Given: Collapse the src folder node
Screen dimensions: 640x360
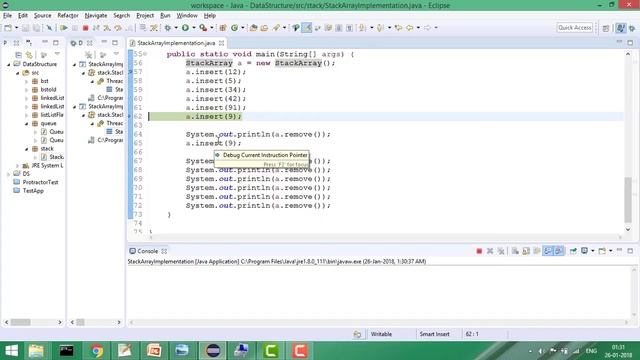Looking at the screenshot, I should (x=18, y=73).
